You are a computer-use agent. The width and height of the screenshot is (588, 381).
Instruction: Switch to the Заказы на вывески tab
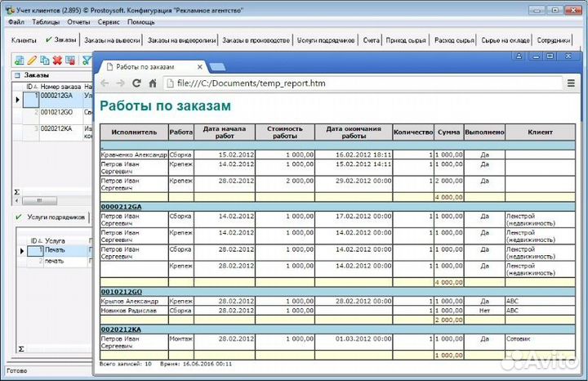click(112, 40)
